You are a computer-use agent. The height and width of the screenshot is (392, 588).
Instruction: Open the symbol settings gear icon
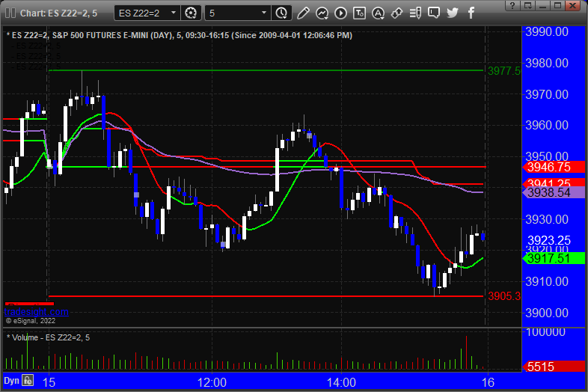(x=191, y=13)
